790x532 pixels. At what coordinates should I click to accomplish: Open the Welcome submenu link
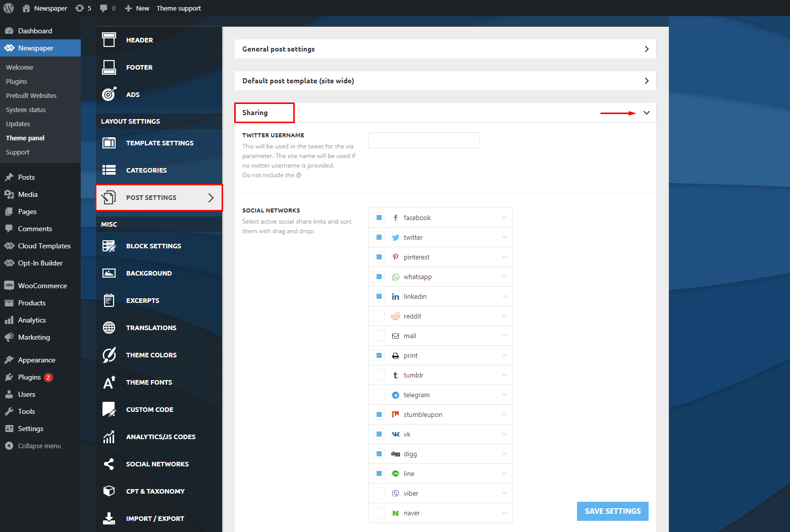[x=20, y=67]
